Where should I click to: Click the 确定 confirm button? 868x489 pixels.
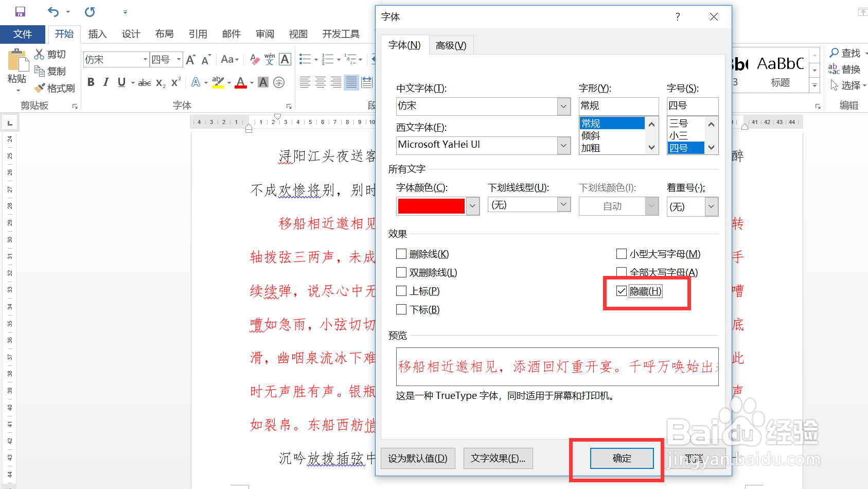(x=622, y=458)
